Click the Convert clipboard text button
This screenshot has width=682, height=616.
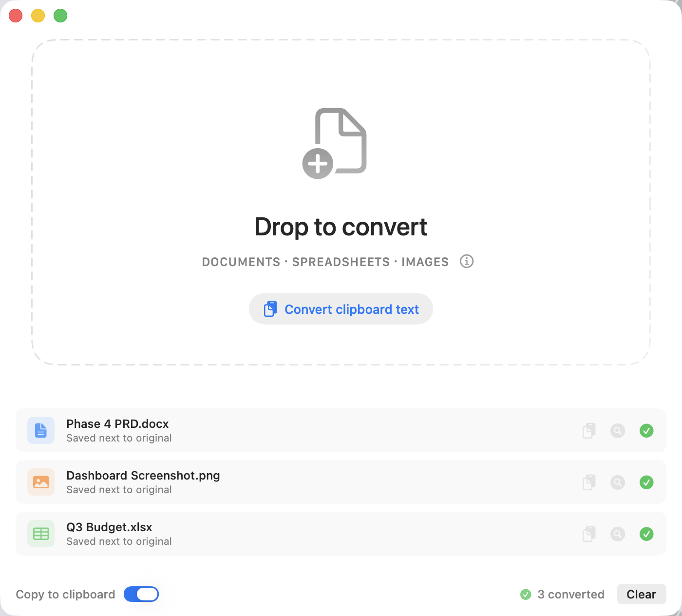click(341, 309)
